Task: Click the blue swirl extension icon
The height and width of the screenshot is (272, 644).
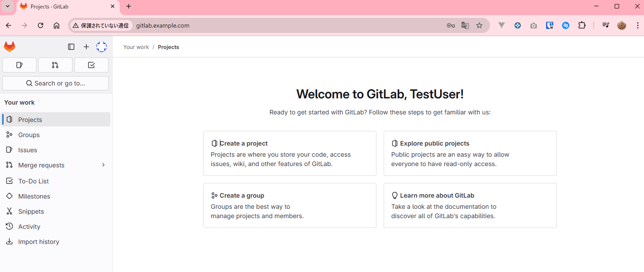Action: coord(566,25)
